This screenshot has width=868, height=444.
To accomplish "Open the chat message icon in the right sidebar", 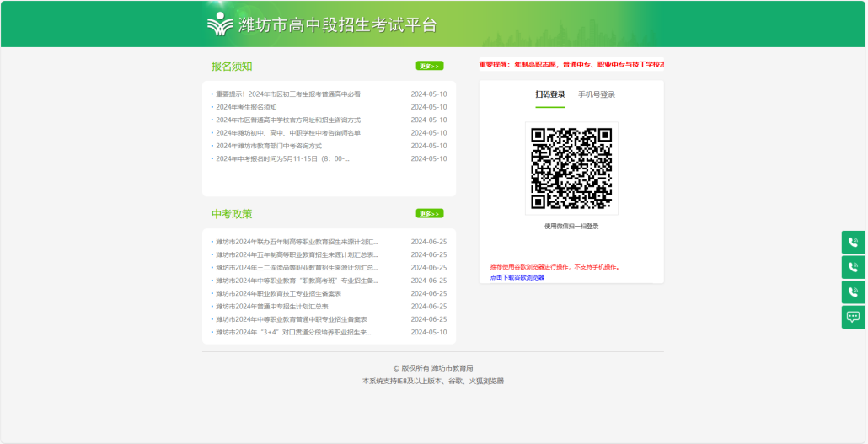I will tap(853, 317).
